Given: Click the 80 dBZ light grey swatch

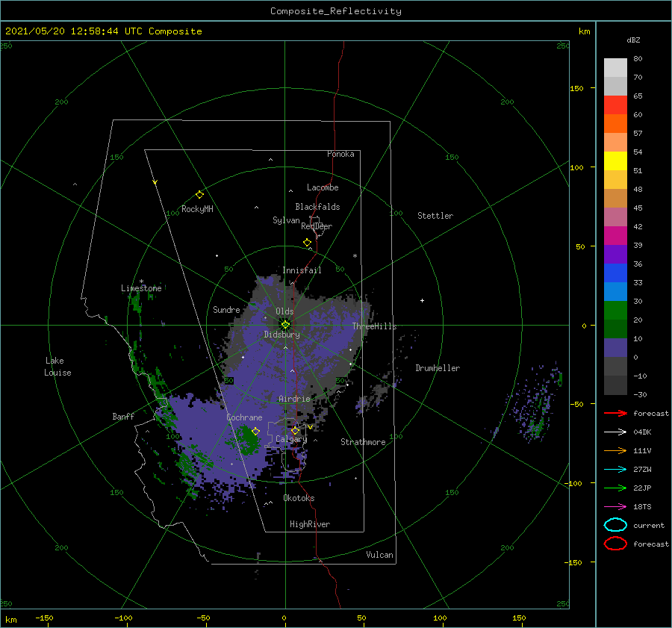Looking at the screenshot, I should (615, 67).
